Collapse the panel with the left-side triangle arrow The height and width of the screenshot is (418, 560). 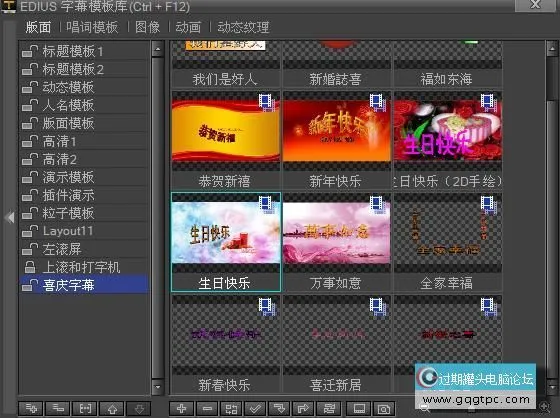point(10,217)
